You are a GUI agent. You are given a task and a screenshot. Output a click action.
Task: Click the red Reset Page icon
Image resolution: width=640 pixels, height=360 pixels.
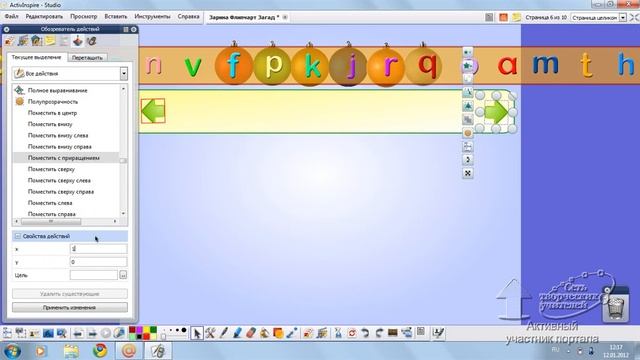coord(352,333)
